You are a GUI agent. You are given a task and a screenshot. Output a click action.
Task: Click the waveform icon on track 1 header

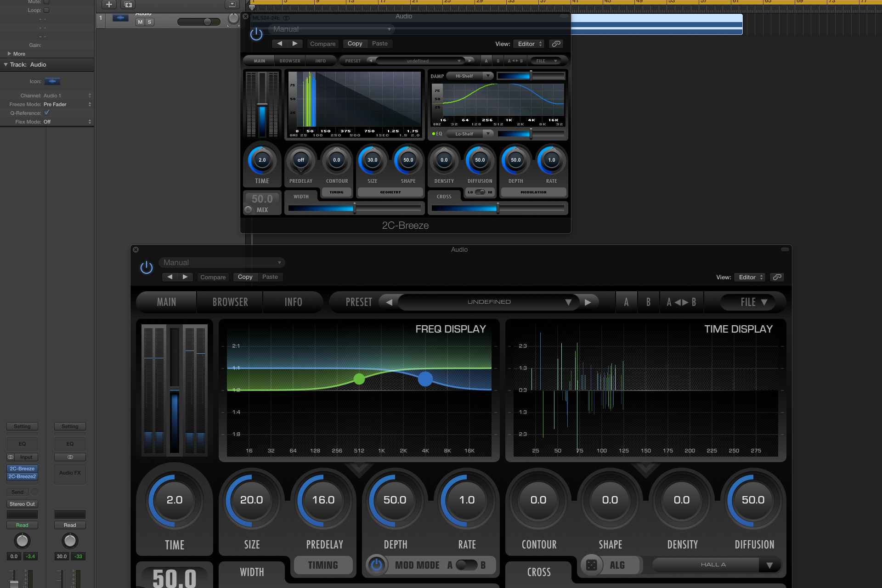point(120,18)
